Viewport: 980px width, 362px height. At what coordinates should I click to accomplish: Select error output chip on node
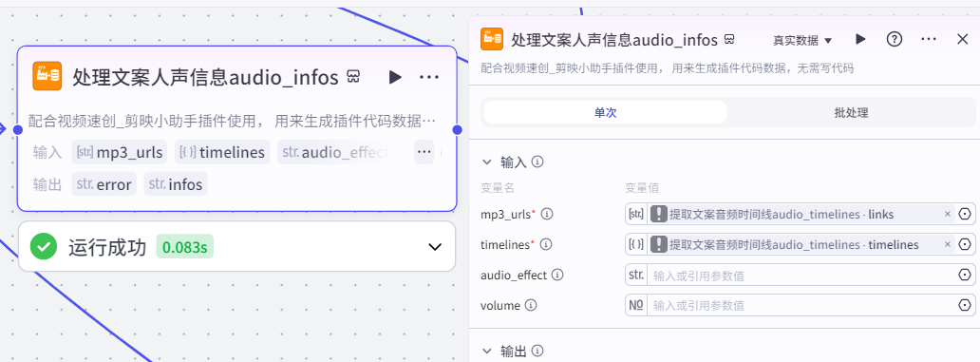104,184
